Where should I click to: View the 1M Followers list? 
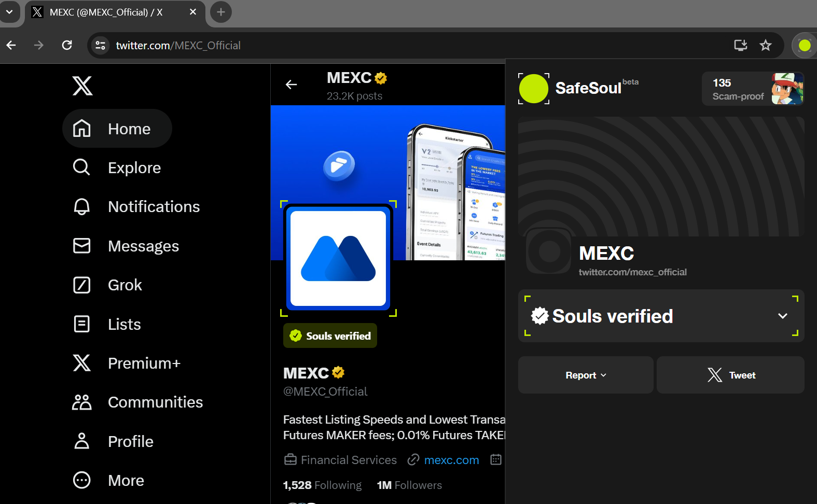coord(409,485)
